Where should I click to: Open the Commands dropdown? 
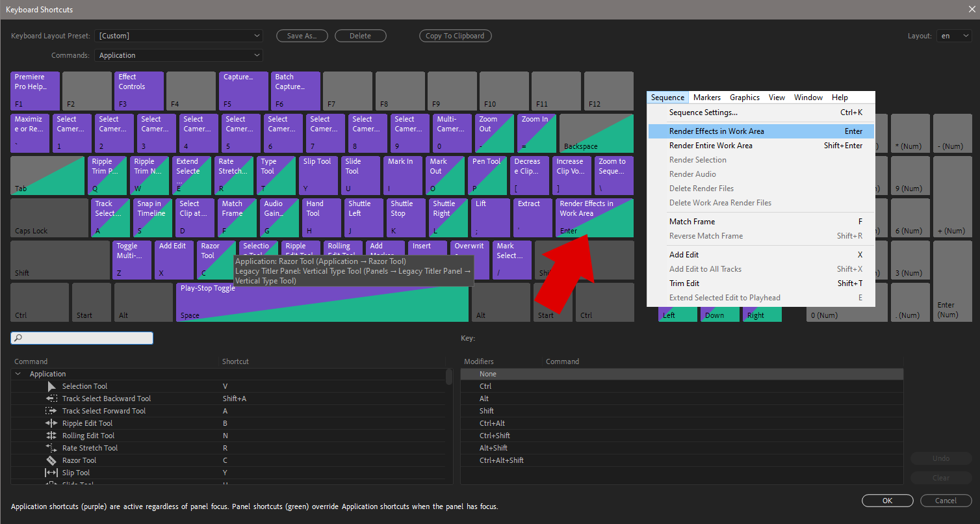click(x=179, y=55)
